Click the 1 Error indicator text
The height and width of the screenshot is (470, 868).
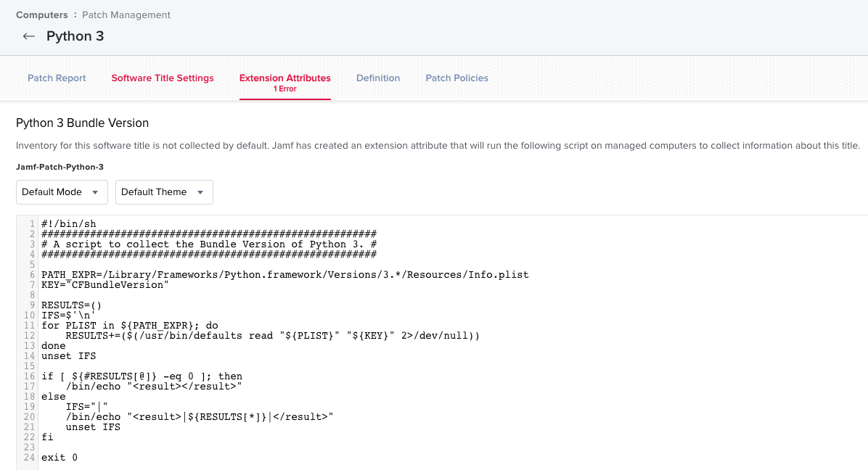click(285, 89)
